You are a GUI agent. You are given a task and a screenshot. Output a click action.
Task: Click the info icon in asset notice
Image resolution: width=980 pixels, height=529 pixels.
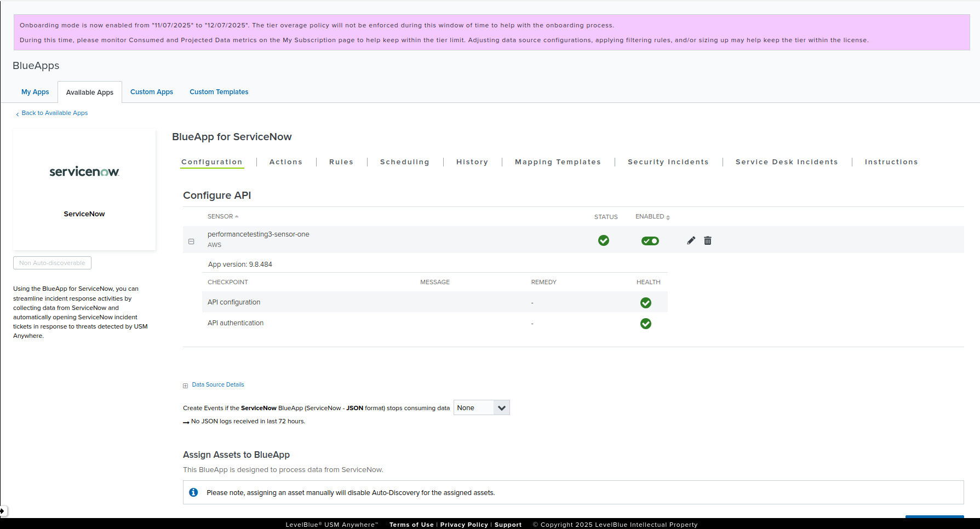click(x=193, y=492)
